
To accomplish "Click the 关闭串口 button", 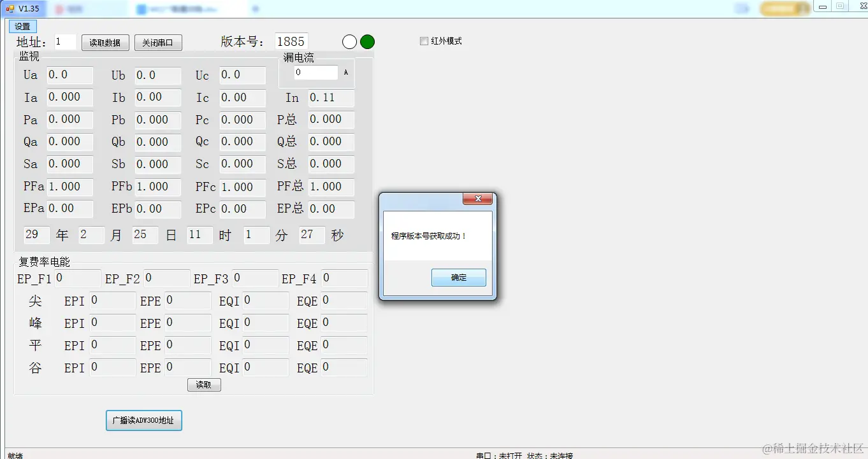I will click(158, 43).
